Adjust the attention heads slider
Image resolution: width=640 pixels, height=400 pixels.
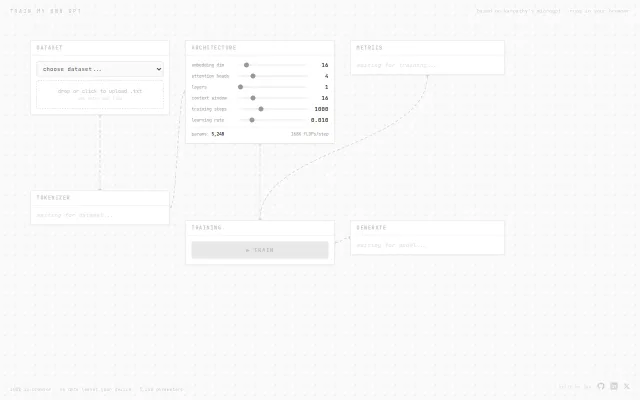[x=273, y=76]
